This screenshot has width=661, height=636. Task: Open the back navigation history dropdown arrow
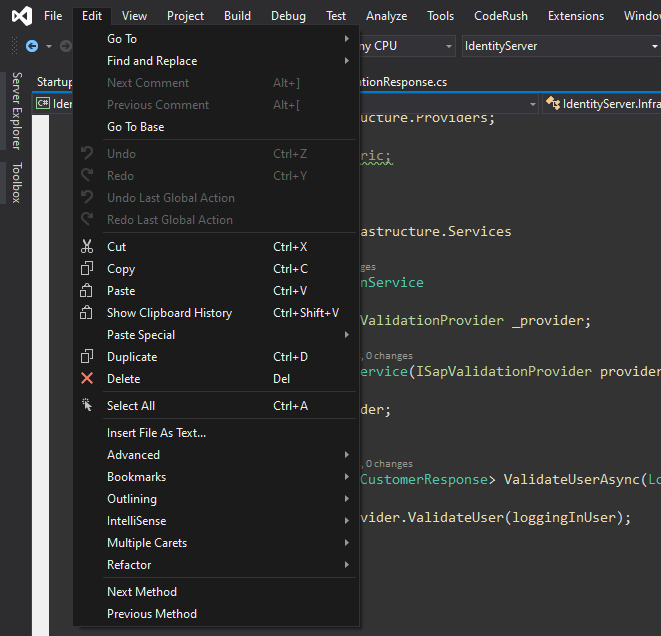point(49,46)
